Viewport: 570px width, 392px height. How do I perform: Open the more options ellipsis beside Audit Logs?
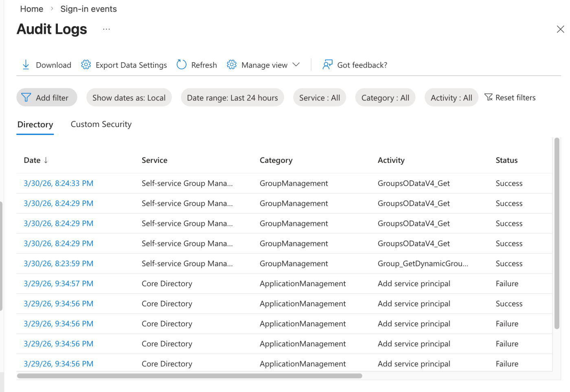pyautogui.click(x=106, y=29)
